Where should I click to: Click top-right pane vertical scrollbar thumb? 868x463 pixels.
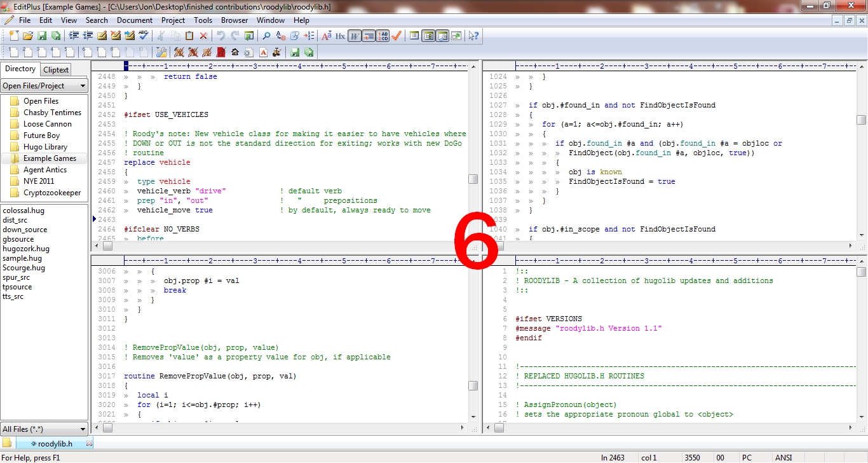861,120
